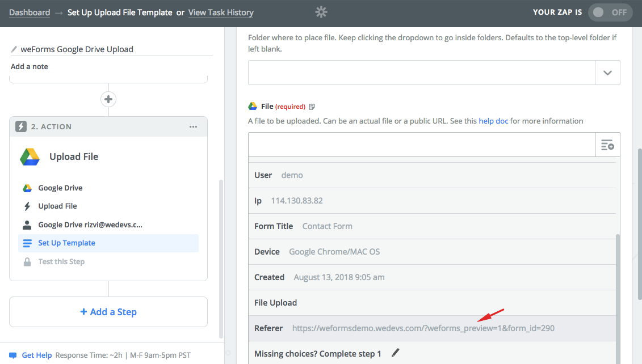This screenshot has width=642, height=364.
Task: Toggle the Zap ON/OFF switch
Action: click(610, 12)
